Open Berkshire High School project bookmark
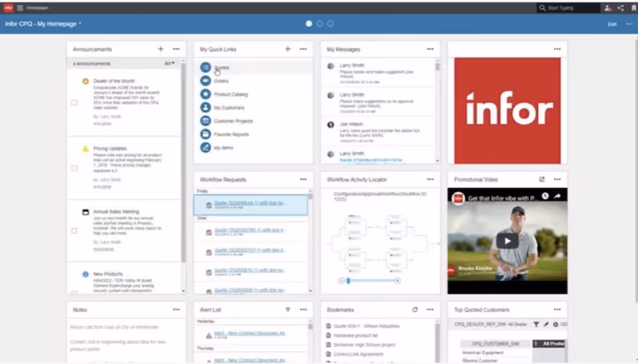The image size is (638, 364). point(364,345)
